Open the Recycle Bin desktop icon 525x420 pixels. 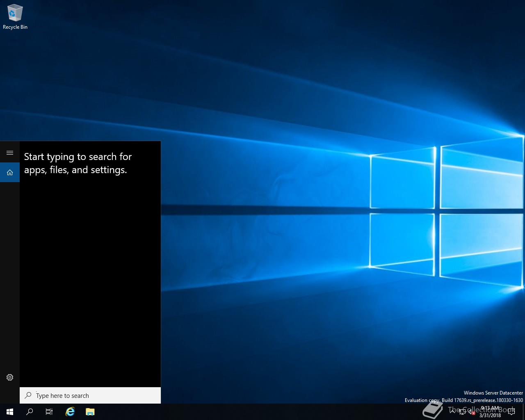[15, 17]
